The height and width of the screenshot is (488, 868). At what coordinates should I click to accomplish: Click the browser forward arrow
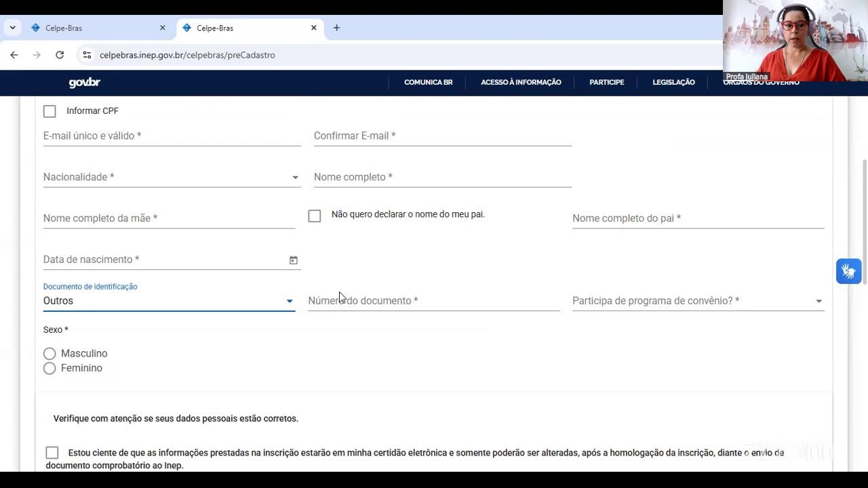pos(37,55)
